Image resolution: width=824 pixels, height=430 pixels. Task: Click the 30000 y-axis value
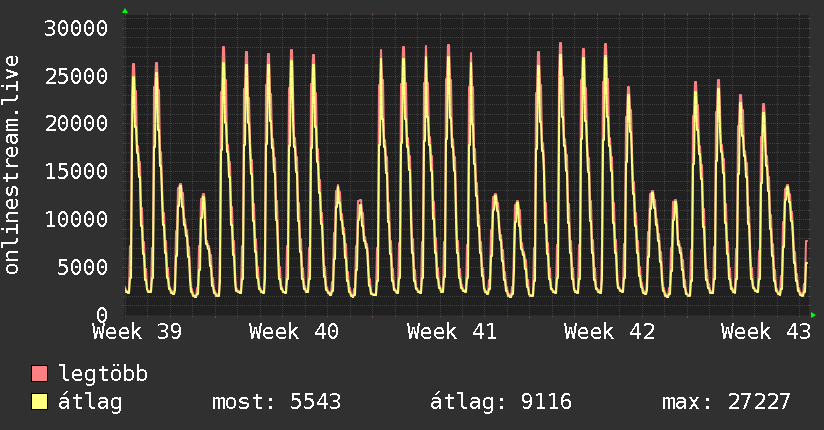pos(76,28)
